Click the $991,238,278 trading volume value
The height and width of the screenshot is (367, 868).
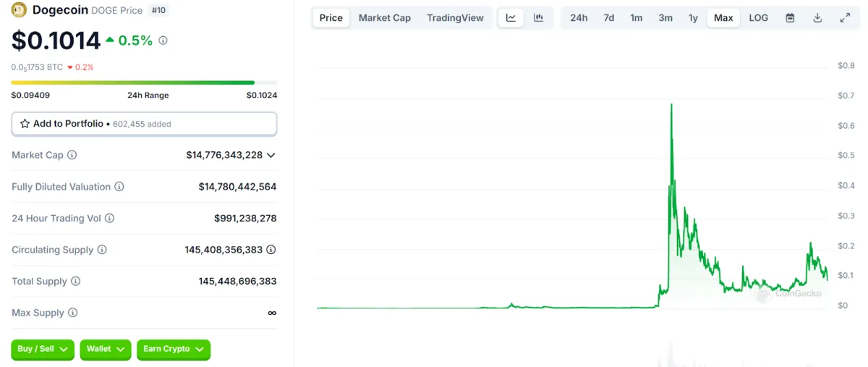245,218
